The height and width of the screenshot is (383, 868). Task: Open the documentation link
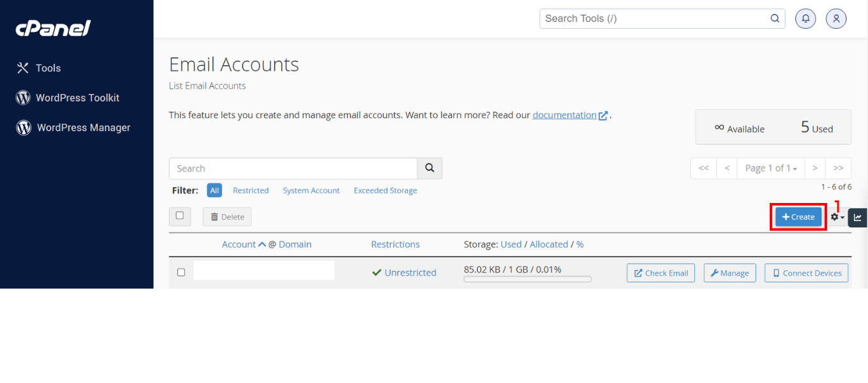564,115
